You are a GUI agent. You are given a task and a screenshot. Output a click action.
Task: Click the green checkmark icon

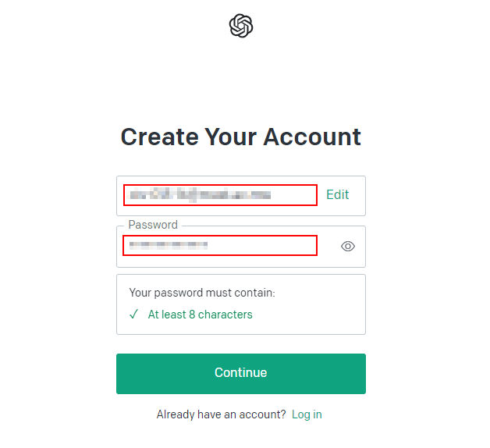(x=134, y=315)
